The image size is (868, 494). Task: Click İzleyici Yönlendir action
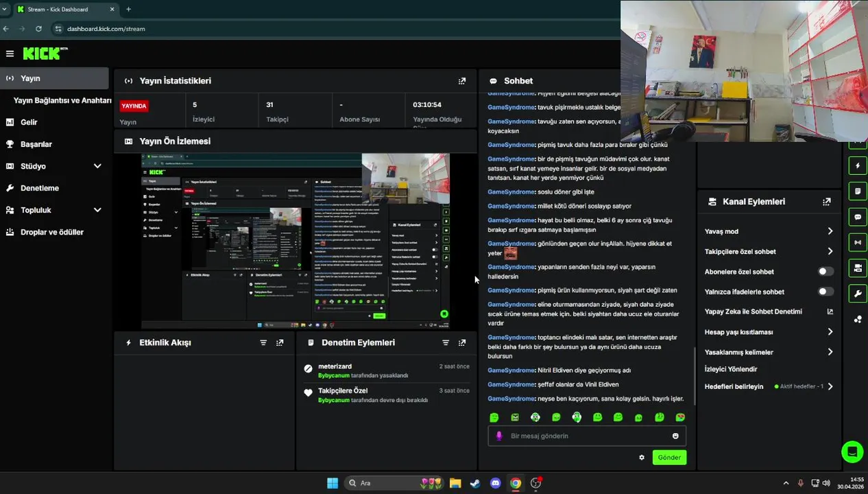731,369
